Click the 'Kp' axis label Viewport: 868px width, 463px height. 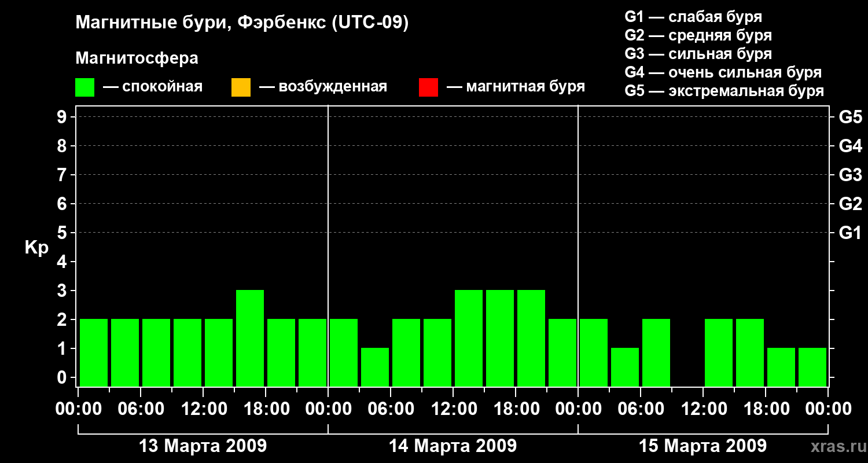pyautogui.click(x=36, y=248)
